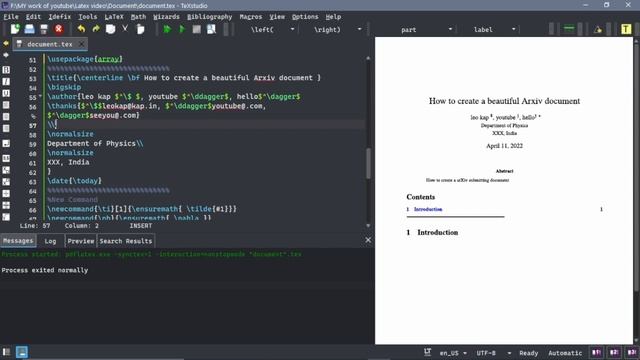Screen dimensions: 640x360
Task: Create a new document via the New icon
Action: coord(15,29)
